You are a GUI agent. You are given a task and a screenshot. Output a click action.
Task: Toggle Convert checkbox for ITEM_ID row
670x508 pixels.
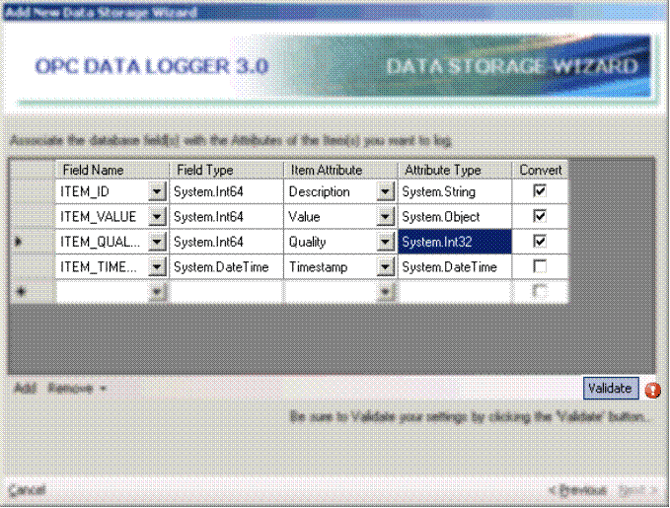pos(541,190)
